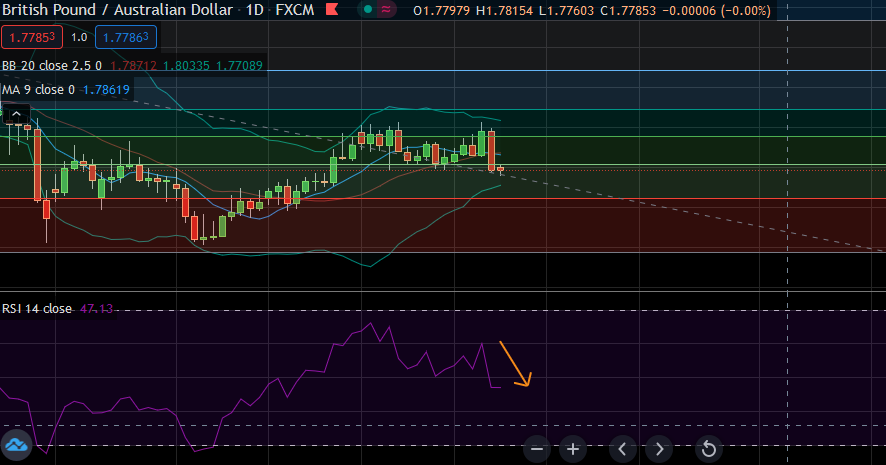Reset the chart view

pyautogui.click(x=708, y=448)
